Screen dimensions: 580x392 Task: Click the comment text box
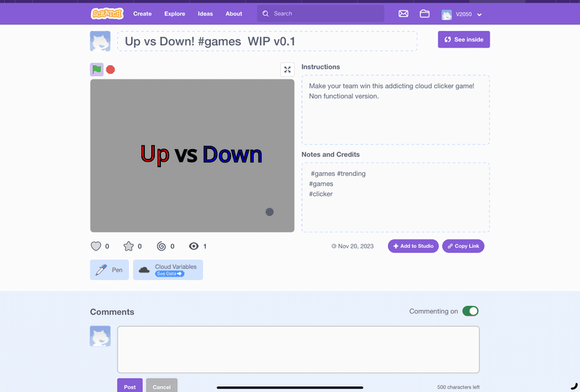(298, 349)
